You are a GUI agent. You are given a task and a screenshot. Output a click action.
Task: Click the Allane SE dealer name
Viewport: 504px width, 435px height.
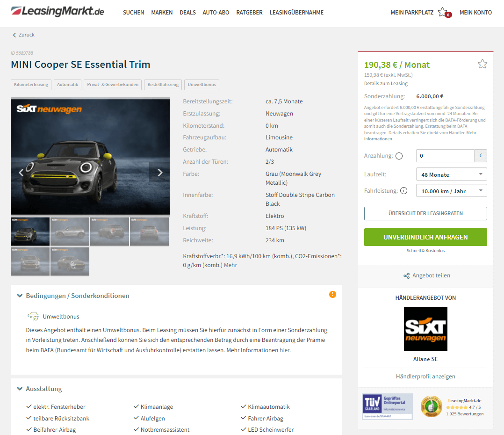tap(425, 359)
